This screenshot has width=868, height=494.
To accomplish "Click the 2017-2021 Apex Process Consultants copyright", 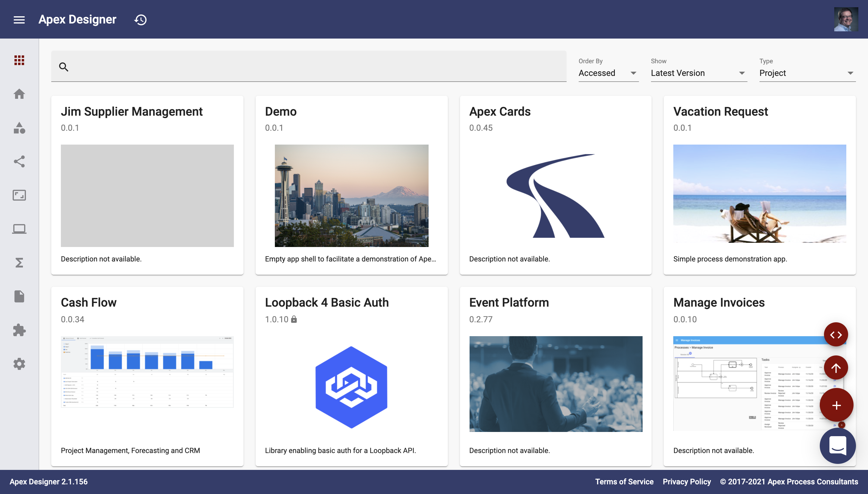I will tap(789, 481).
